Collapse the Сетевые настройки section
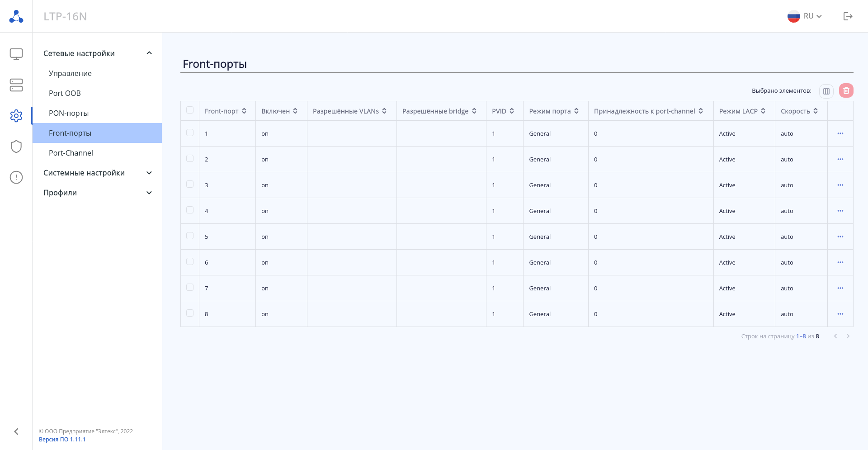This screenshot has width=868, height=450. (x=97, y=53)
